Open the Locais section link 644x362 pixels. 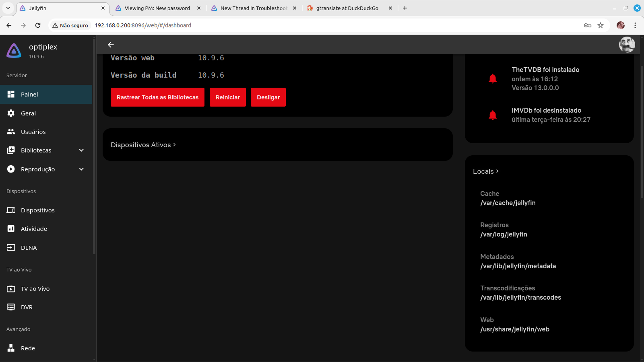point(486,171)
